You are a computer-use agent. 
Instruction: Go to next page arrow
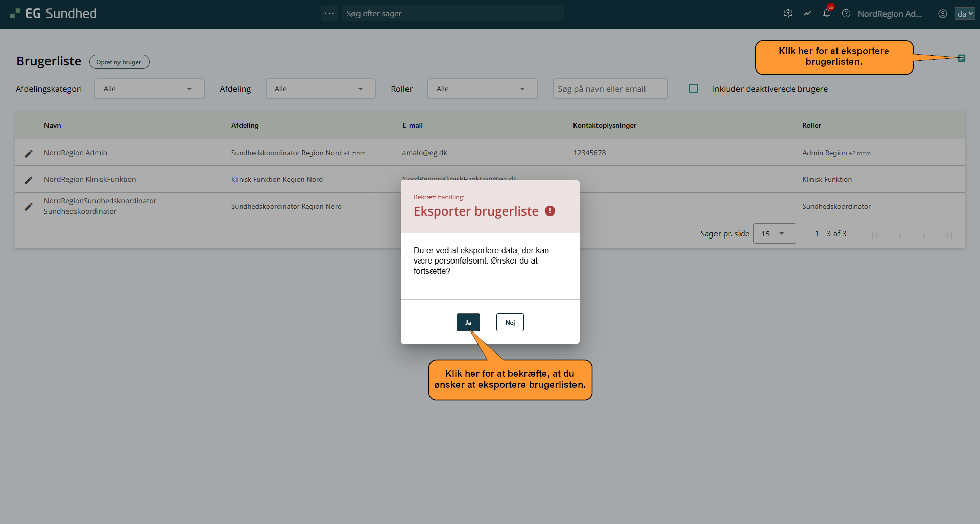pos(924,235)
